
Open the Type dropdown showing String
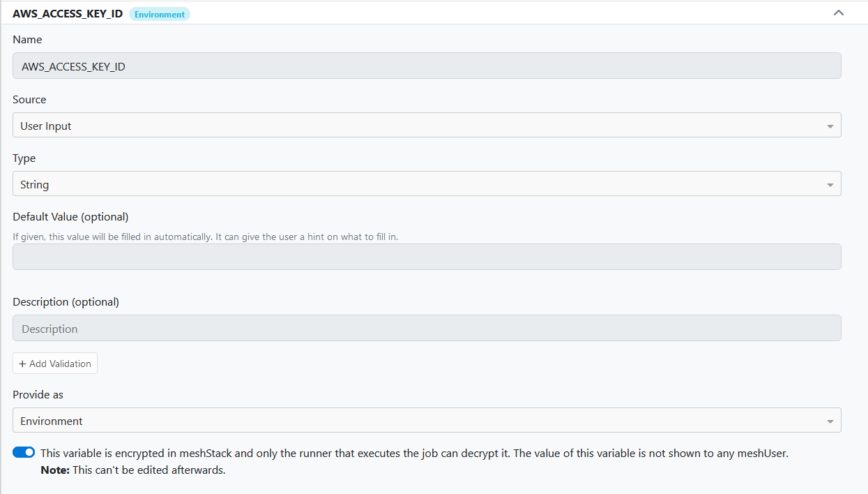tap(427, 184)
